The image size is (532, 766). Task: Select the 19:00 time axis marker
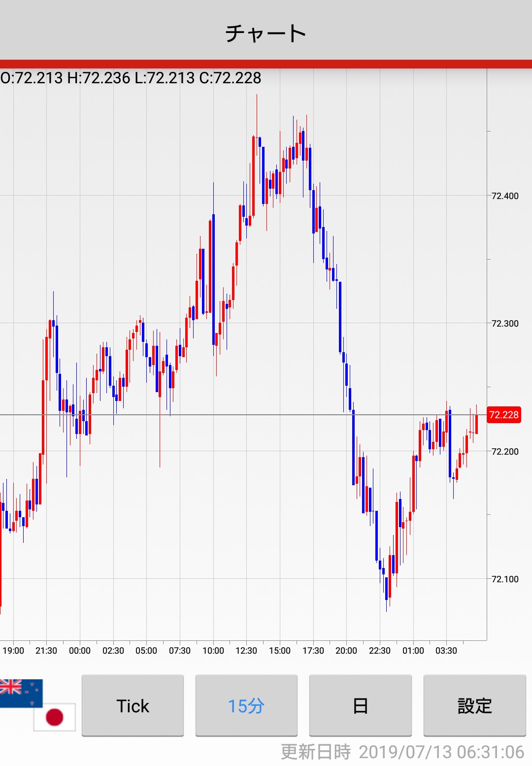13,651
